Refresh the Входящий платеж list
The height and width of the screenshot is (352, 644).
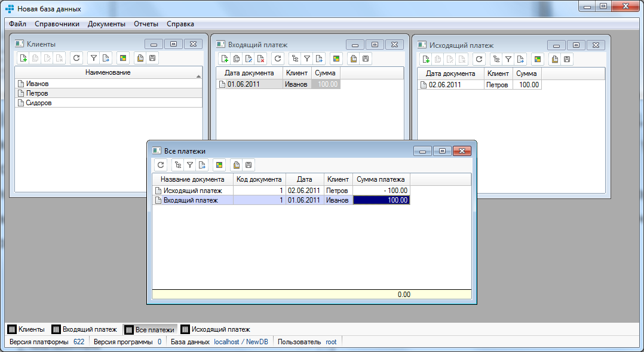(277, 59)
